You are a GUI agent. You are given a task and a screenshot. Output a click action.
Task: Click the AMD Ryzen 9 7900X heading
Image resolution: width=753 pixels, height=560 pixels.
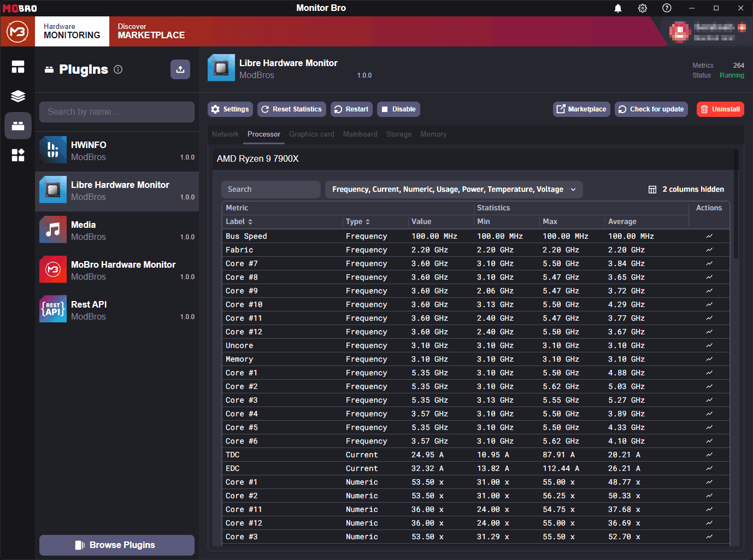pyautogui.click(x=258, y=159)
